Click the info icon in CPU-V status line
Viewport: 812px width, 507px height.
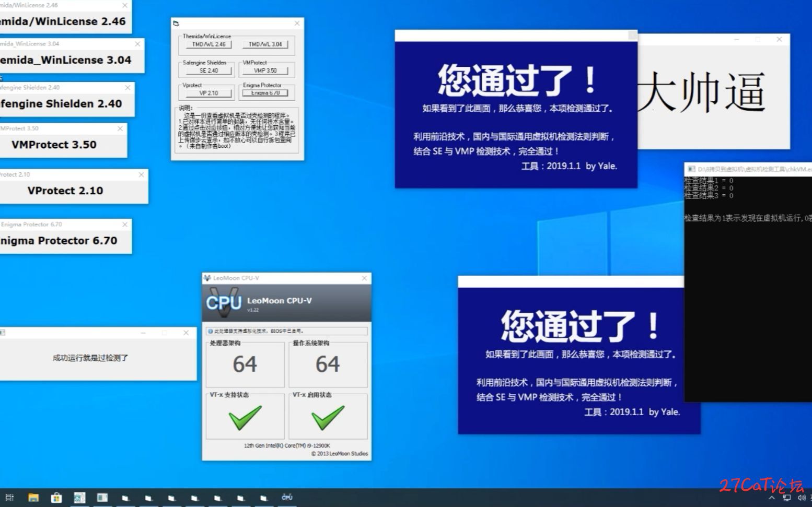click(210, 331)
